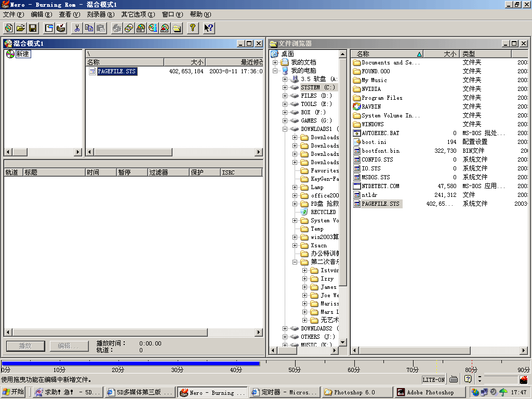Select PAGEFILE.SYS in the 混合模式1 compilation list
The image size is (532, 399).
pyautogui.click(x=117, y=71)
